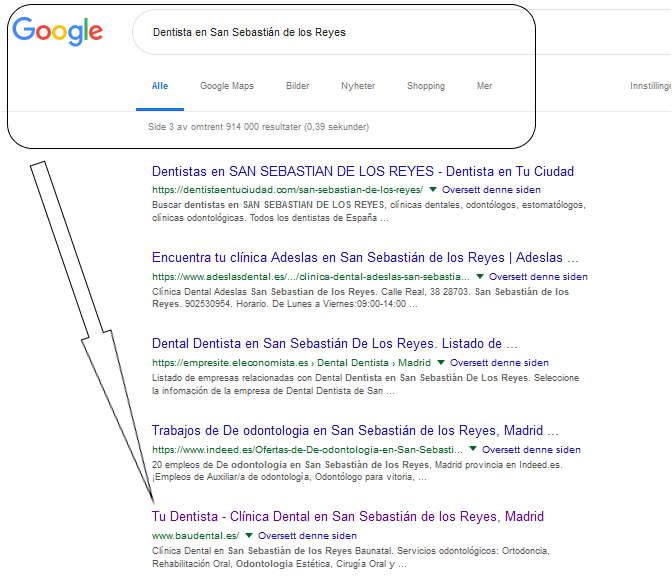Click Oversett denne siden for empresite result
Viewport: 672px width, 579px height.
[499, 363]
